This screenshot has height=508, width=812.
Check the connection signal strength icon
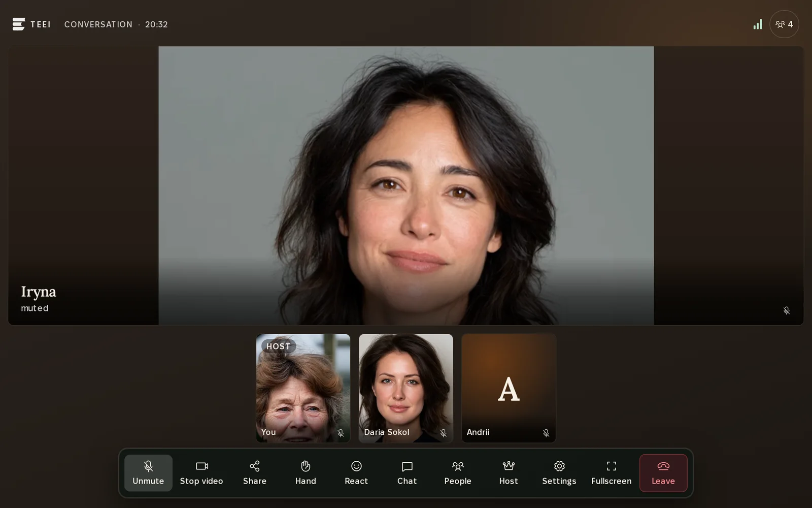(758, 24)
